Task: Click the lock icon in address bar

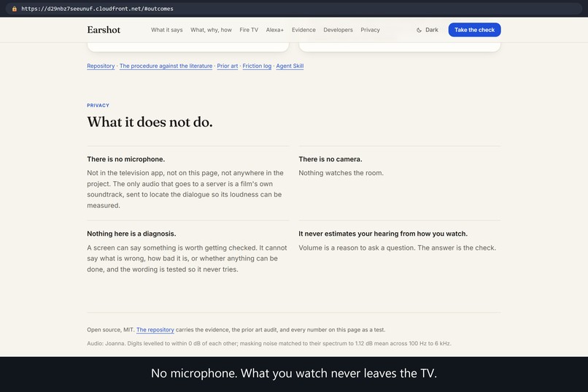Action: (x=15, y=9)
